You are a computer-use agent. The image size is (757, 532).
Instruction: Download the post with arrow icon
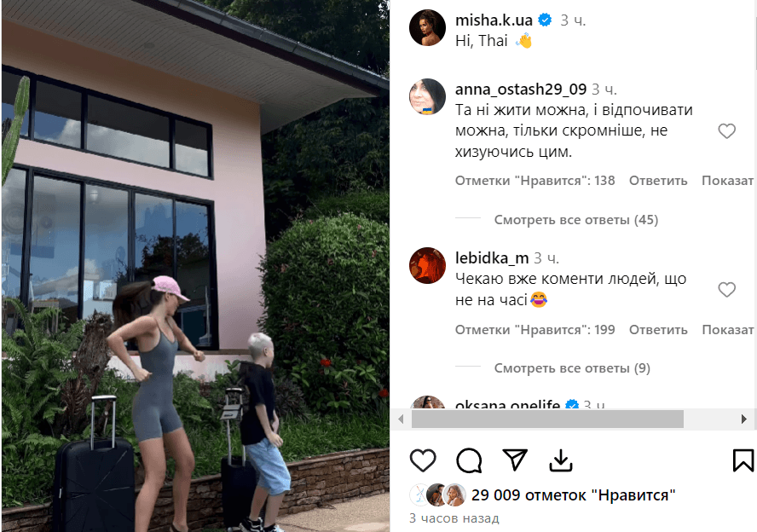(561, 460)
